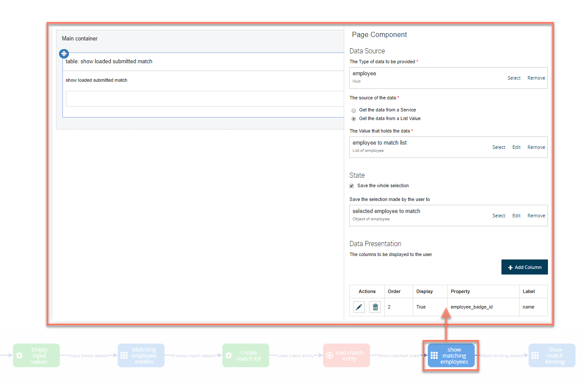Select the 'Show match binding' workflow node
The image size is (582, 392).
(x=552, y=355)
